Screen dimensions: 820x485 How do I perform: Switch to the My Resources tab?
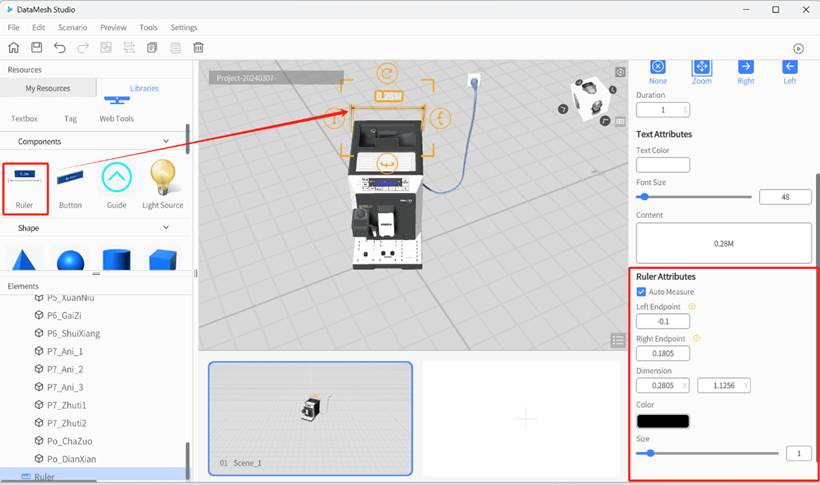coord(48,88)
